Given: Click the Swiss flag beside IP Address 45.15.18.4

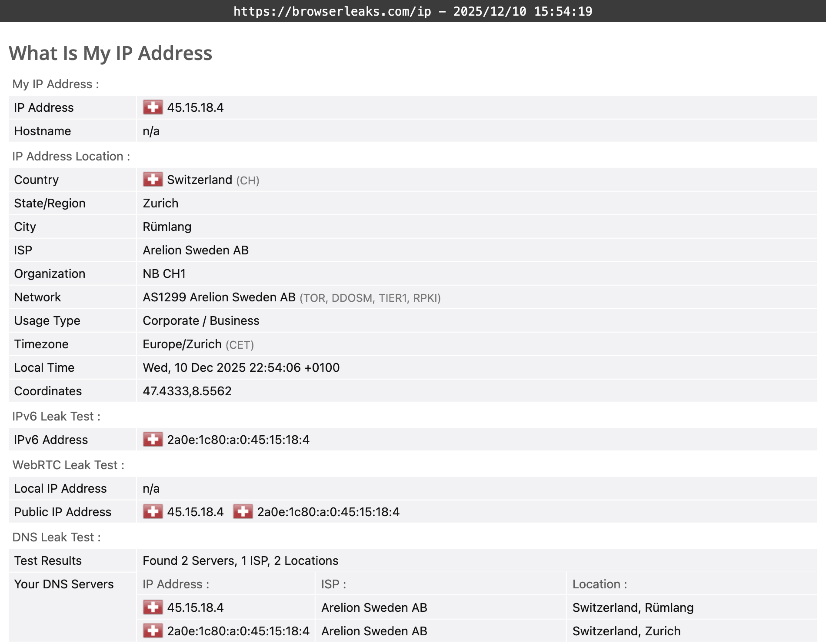Looking at the screenshot, I should 154,107.
